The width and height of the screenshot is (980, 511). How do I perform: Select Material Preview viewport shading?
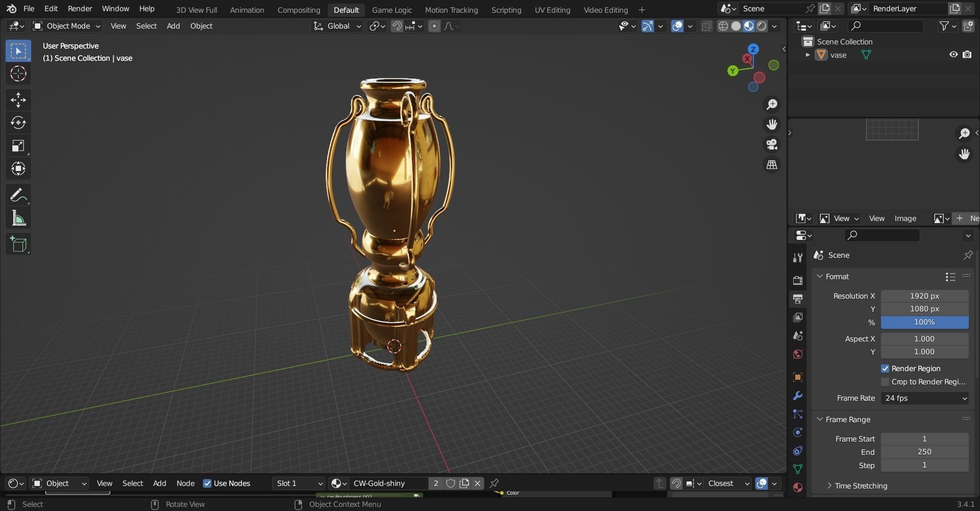(x=749, y=26)
